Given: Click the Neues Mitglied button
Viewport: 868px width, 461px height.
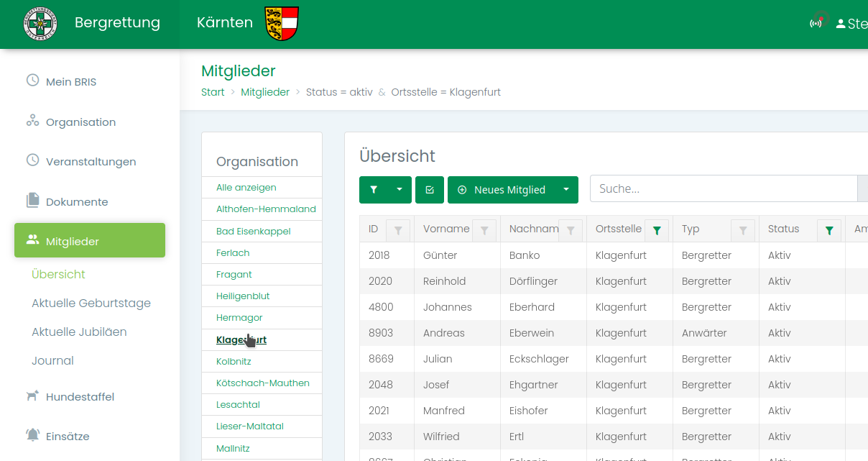Looking at the screenshot, I should [x=502, y=190].
